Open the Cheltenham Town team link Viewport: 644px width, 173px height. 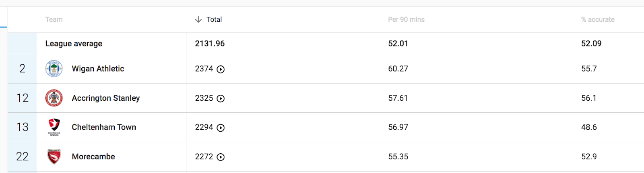(x=104, y=127)
